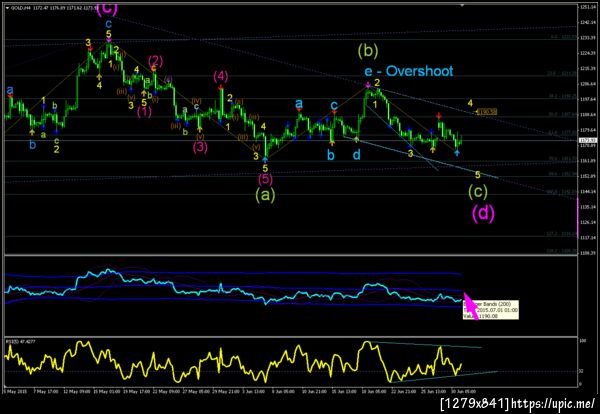The height and width of the screenshot is (414, 600).
Task: Click the chart shift triangle on top border
Action: (462, 6)
